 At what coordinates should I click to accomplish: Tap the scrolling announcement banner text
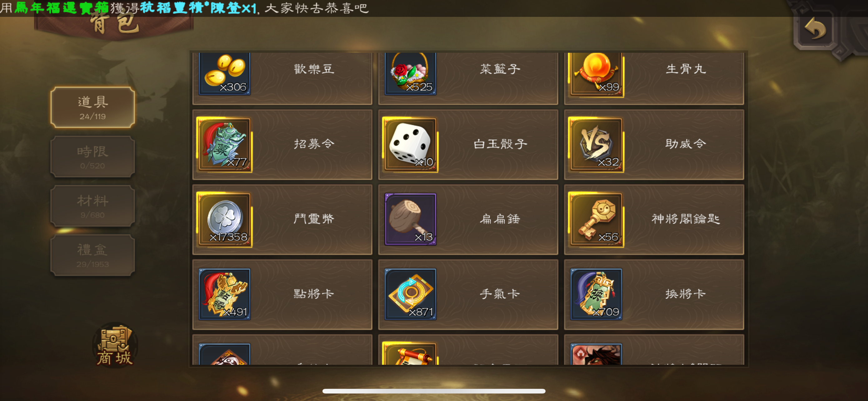pos(185,8)
